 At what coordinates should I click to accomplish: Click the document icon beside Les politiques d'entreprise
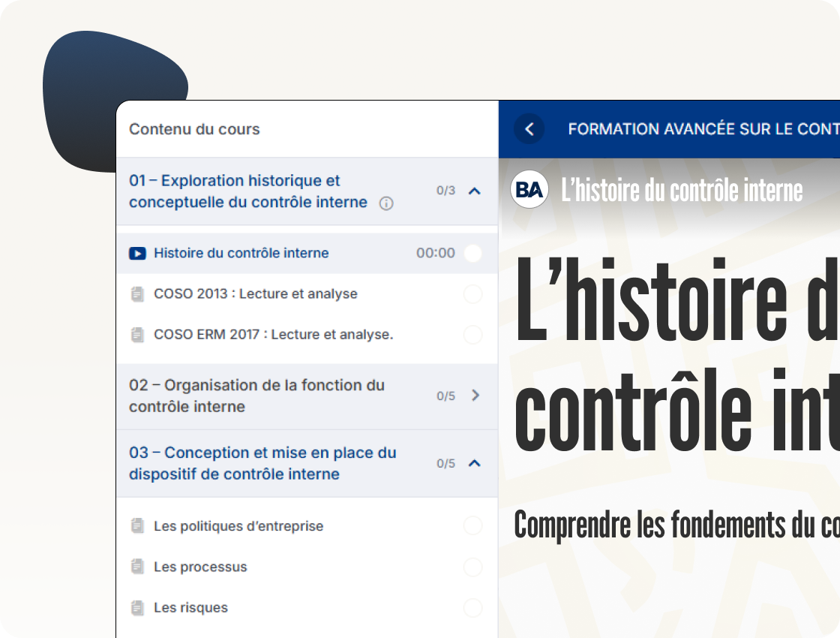click(137, 527)
